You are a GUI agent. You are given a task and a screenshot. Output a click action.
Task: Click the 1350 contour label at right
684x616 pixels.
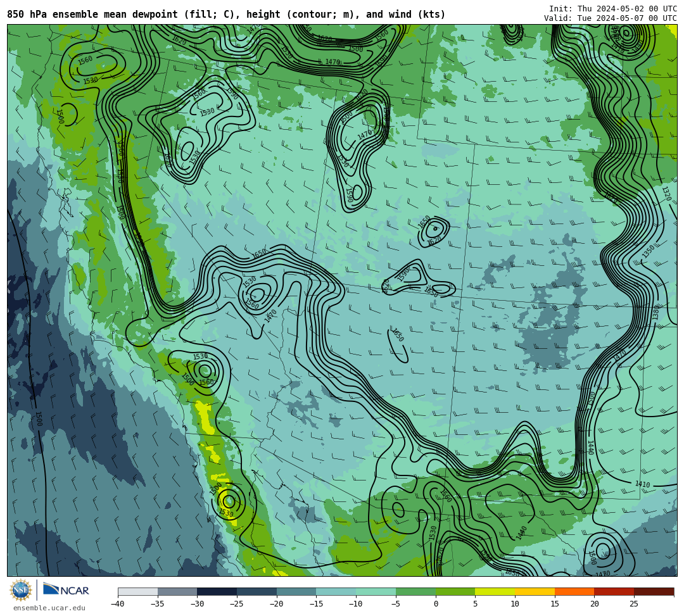click(x=649, y=251)
